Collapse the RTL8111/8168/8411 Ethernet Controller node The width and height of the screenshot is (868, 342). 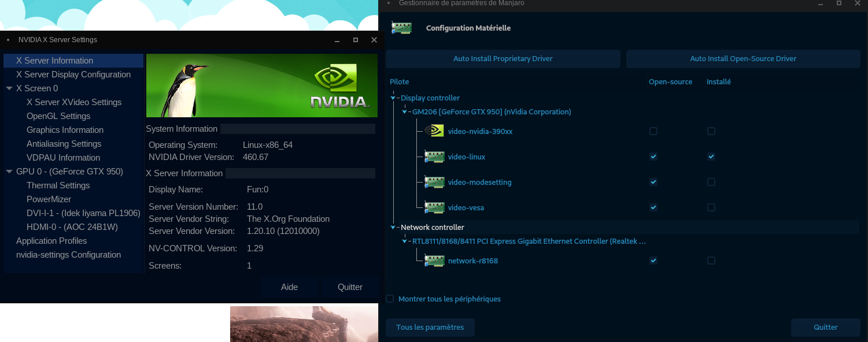tap(405, 241)
